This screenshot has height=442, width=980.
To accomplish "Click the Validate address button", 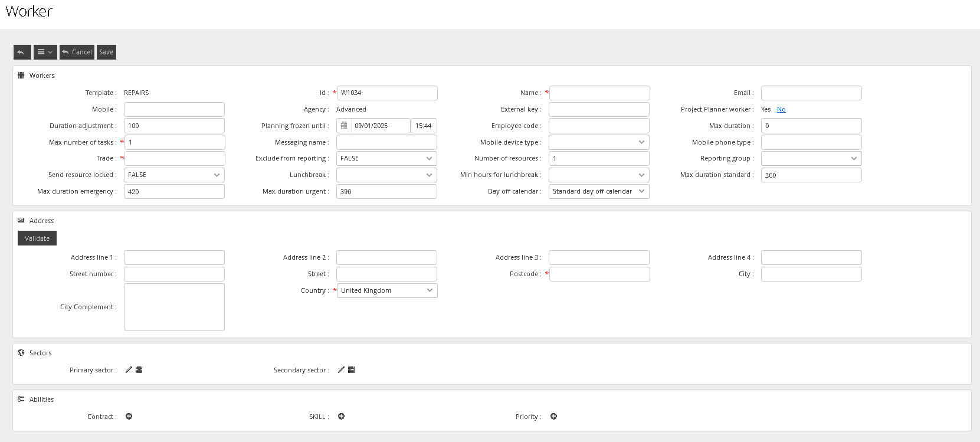I will coord(37,238).
